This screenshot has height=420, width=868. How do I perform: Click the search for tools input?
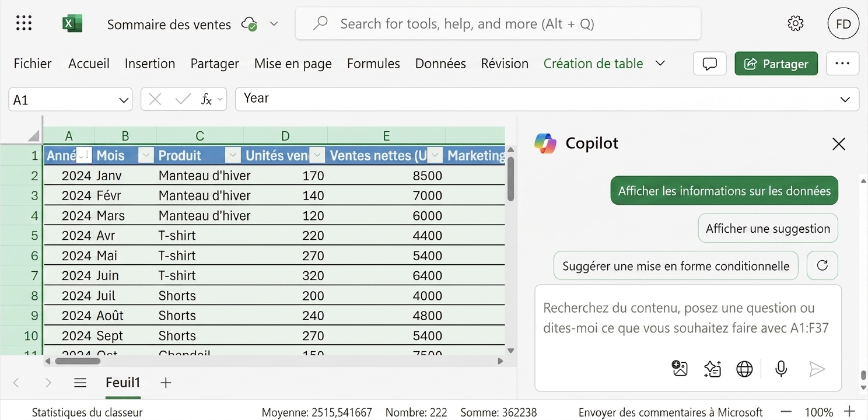[x=498, y=23]
